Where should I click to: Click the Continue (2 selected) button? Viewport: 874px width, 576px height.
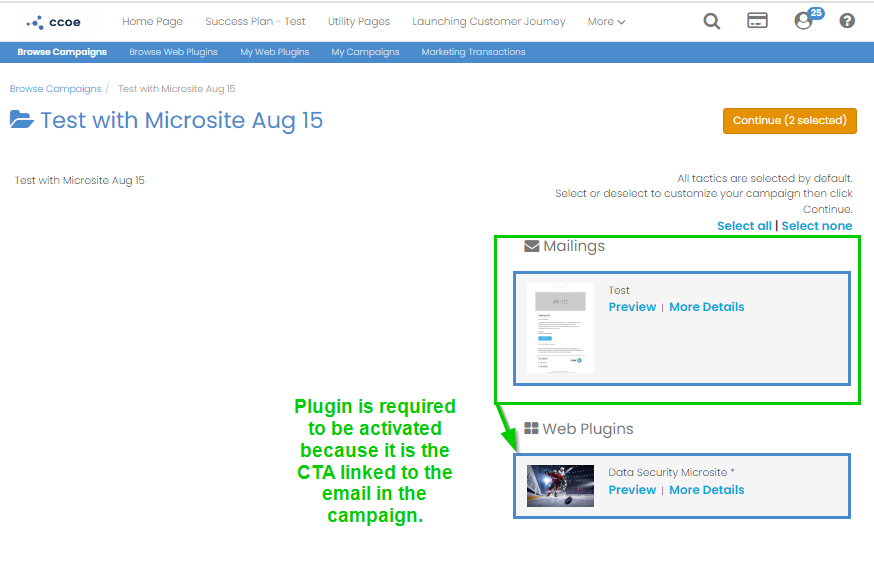coord(789,120)
